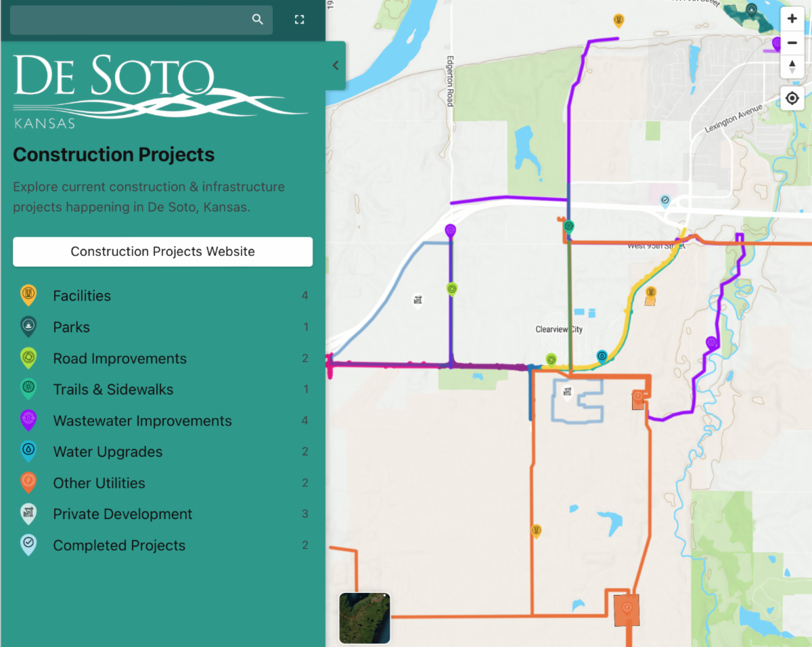Toggle fullscreen with the expand icon
This screenshot has width=812, height=647.
300,20
